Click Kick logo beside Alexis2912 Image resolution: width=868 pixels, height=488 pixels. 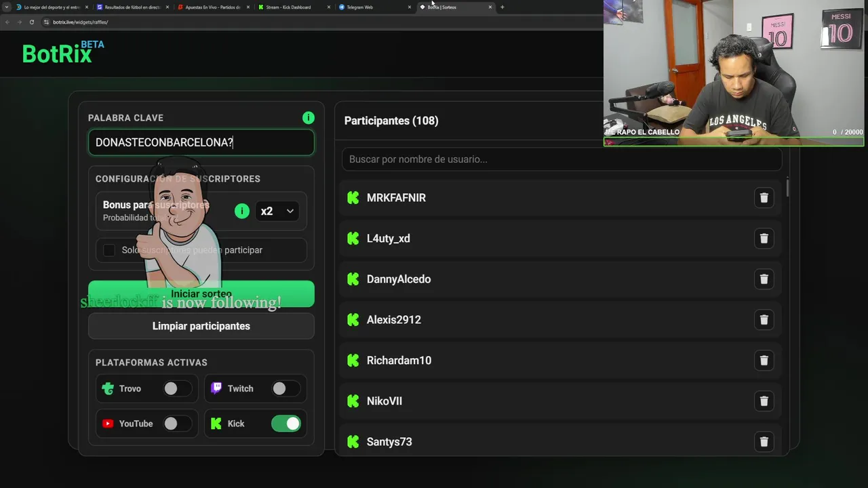click(353, 320)
